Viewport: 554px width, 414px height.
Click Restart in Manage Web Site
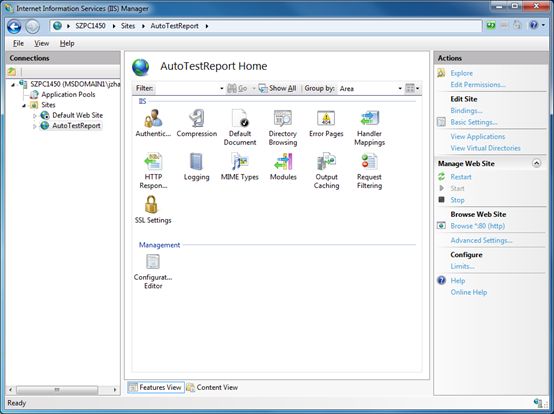click(461, 177)
